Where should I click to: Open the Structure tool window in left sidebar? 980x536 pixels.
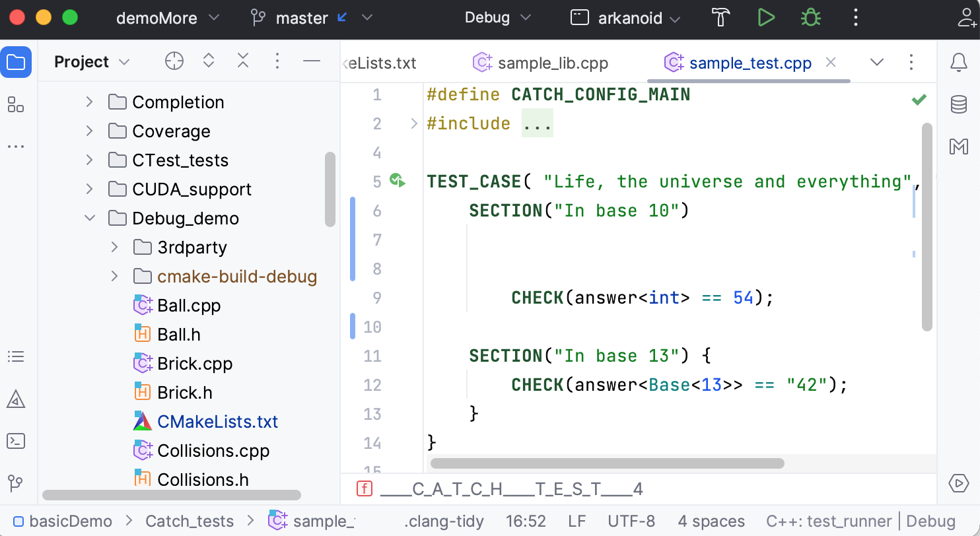[x=16, y=357]
